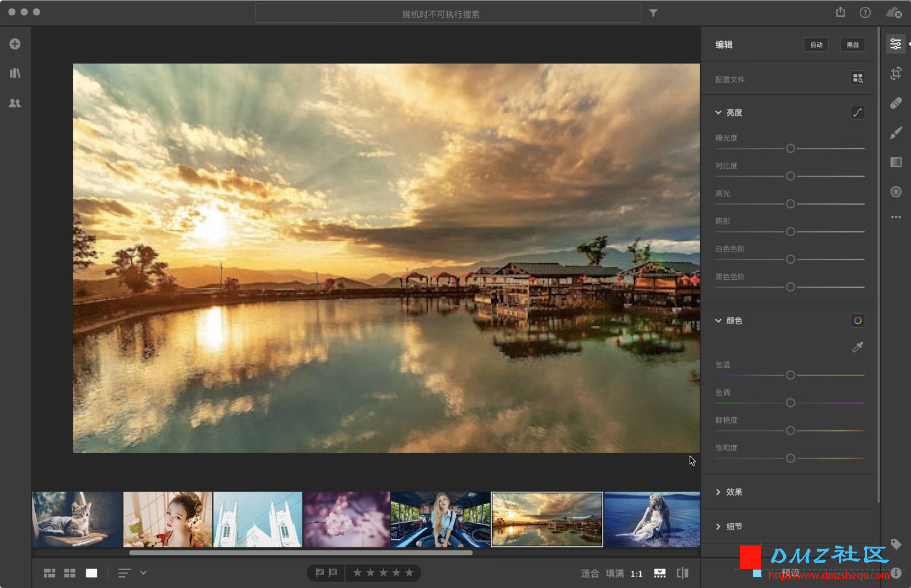
Task: Select the woman in blue water thumbnail
Action: (x=652, y=520)
